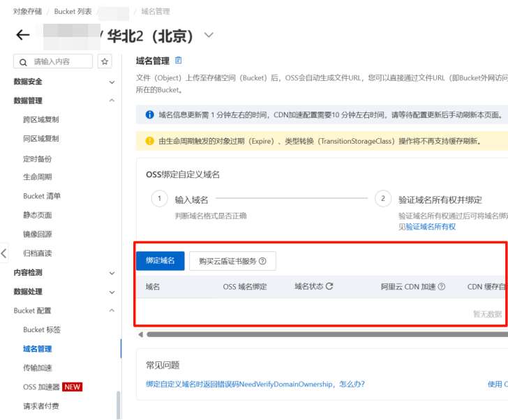Select 传输加速 in sidebar menu
The image size is (508, 420).
[x=38, y=368]
